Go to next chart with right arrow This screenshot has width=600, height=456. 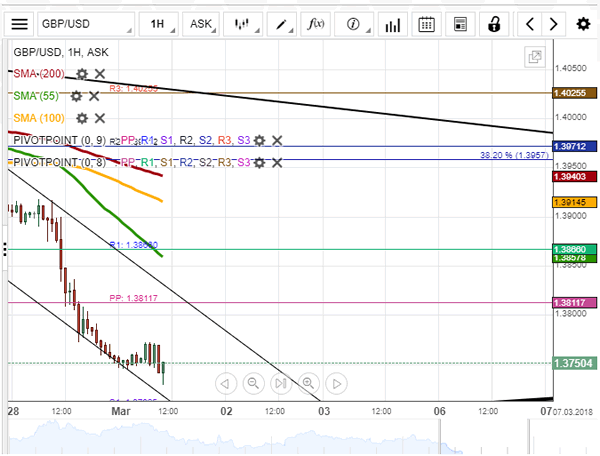tap(553, 24)
